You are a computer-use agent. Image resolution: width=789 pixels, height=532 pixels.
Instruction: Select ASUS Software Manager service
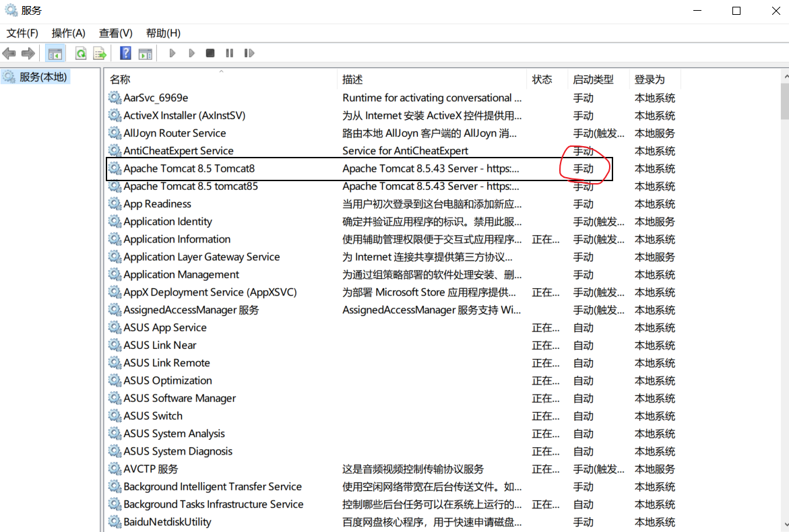(180, 398)
